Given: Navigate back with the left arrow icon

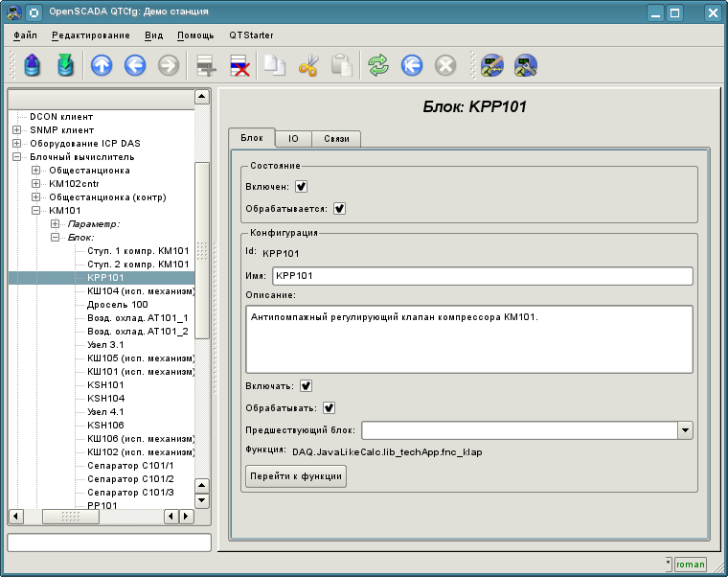Looking at the screenshot, I should (x=135, y=65).
